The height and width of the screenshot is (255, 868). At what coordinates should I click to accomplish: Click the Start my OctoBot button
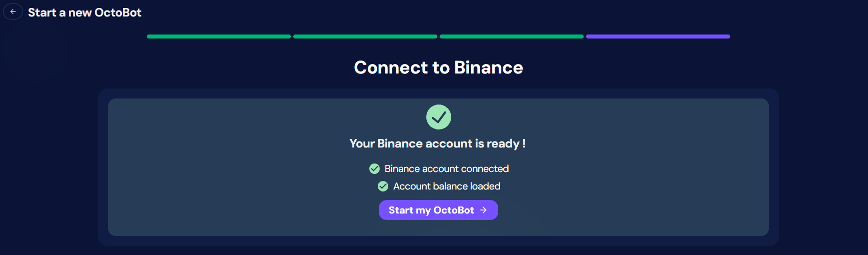(x=438, y=210)
